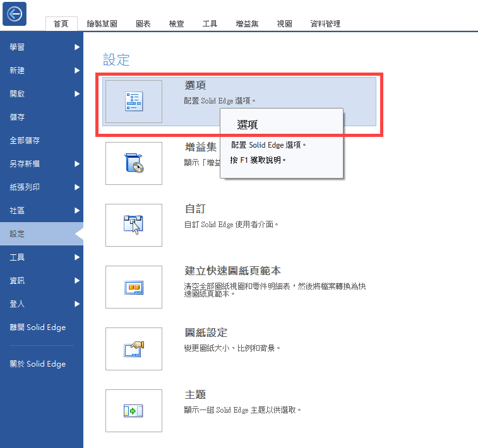The width and height of the screenshot is (478, 448).
Task: Expand the 另存新檔 submenu arrow
Action: click(x=77, y=164)
